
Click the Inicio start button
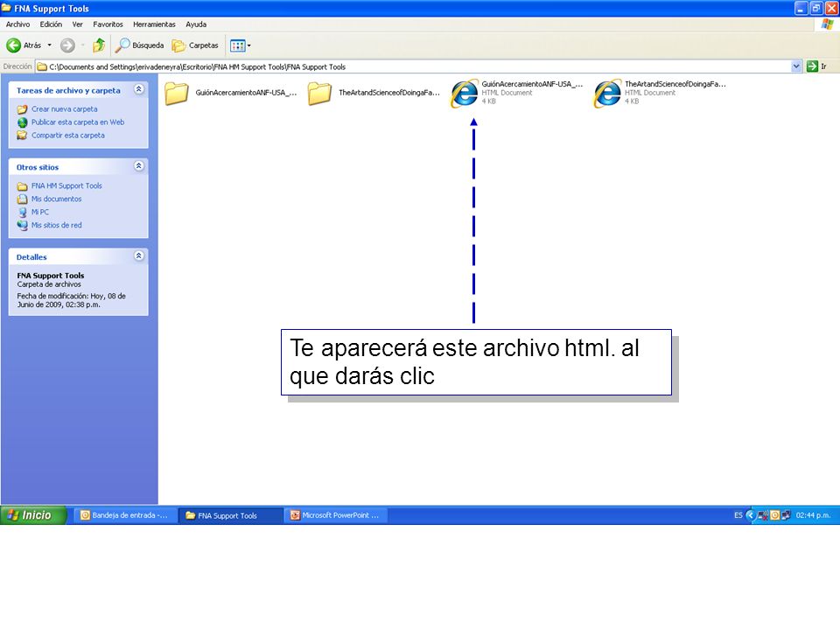coord(33,515)
